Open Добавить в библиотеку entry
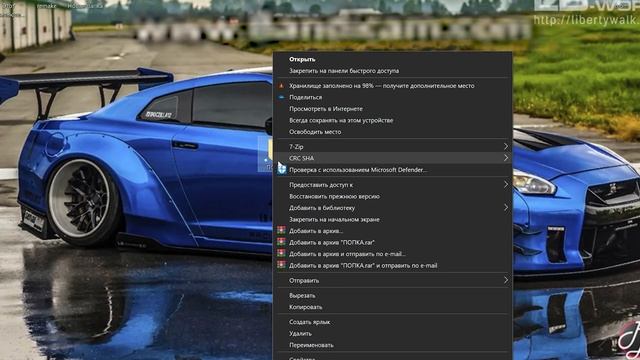Viewport: 640px width, 360px height. (392, 208)
